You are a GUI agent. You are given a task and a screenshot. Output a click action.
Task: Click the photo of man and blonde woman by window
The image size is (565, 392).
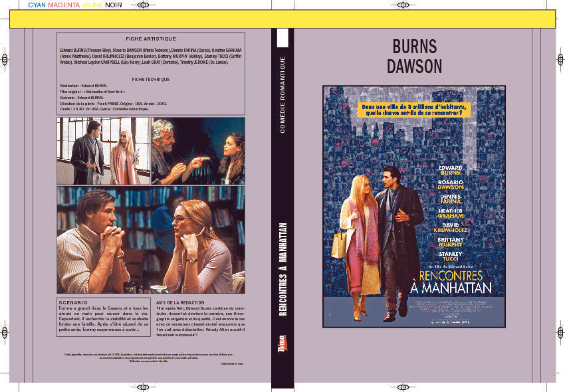(x=104, y=151)
